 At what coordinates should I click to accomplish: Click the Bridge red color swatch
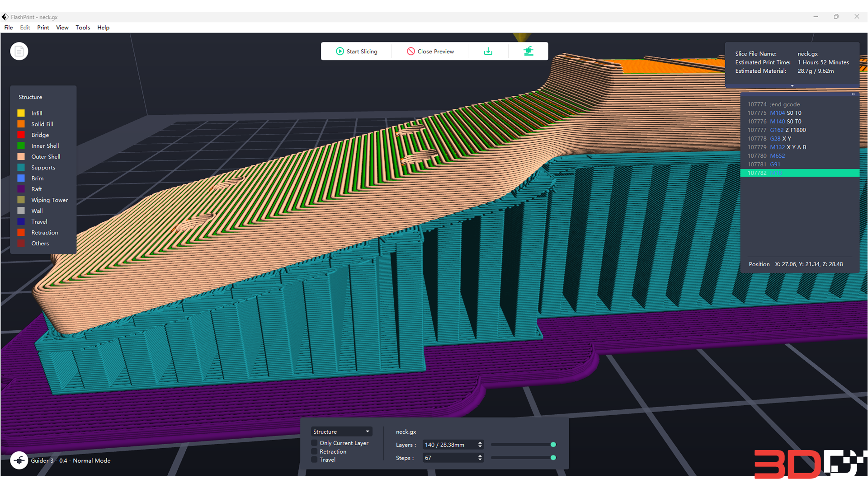[21, 135]
